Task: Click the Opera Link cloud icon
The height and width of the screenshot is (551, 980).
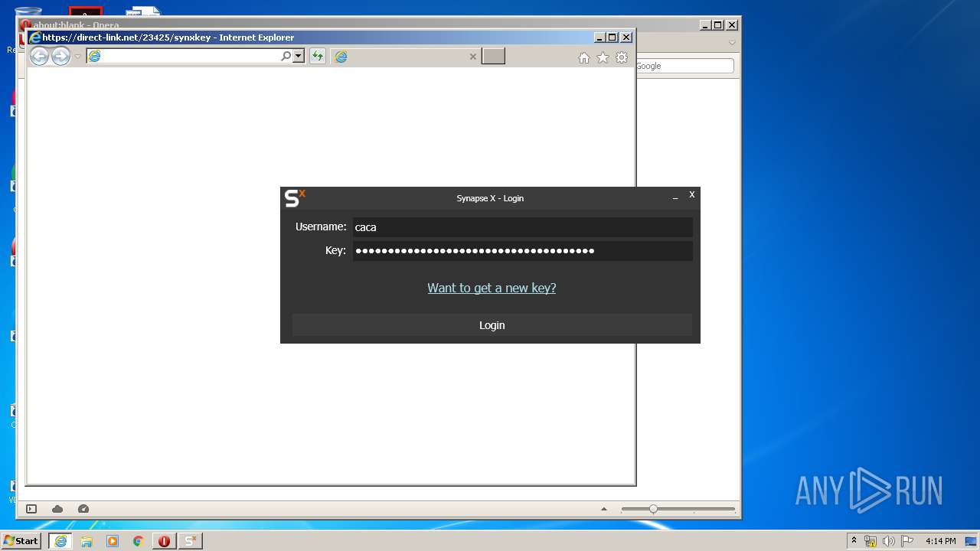Action: click(x=57, y=509)
